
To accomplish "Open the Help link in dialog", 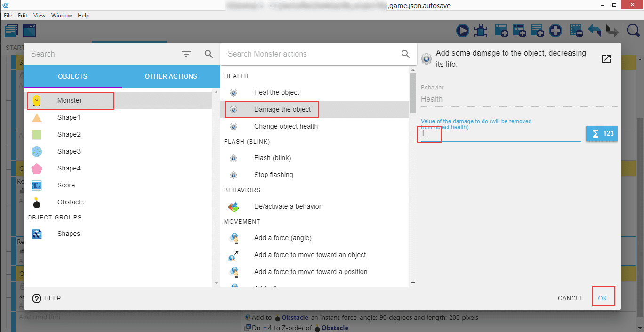I will point(47,298).
